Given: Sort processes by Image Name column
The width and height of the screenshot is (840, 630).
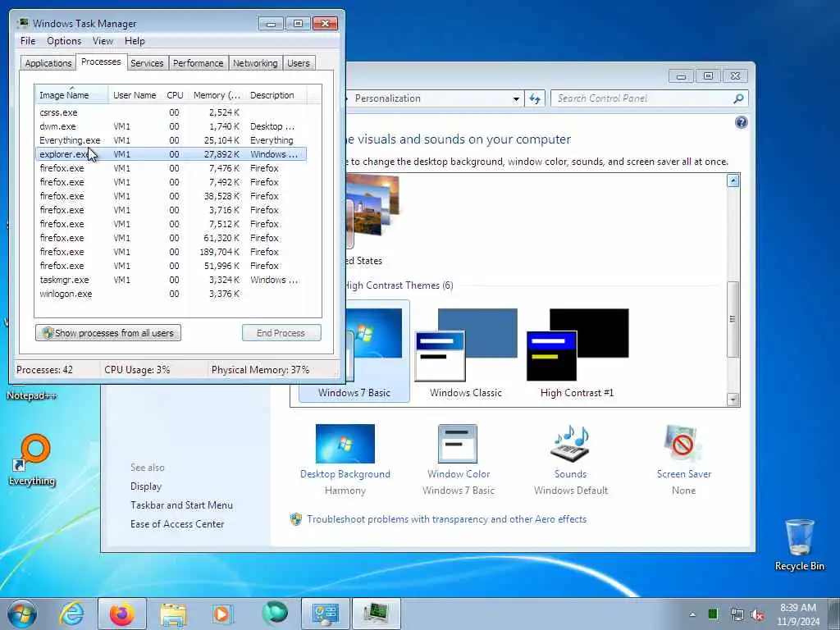Looking at the screenshot, I should click(x=72, y=95).
